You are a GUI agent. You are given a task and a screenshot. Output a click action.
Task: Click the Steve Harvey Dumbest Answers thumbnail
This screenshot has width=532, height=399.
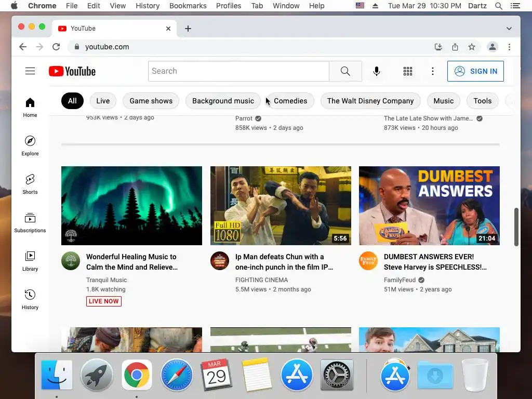tap(429, 206)
